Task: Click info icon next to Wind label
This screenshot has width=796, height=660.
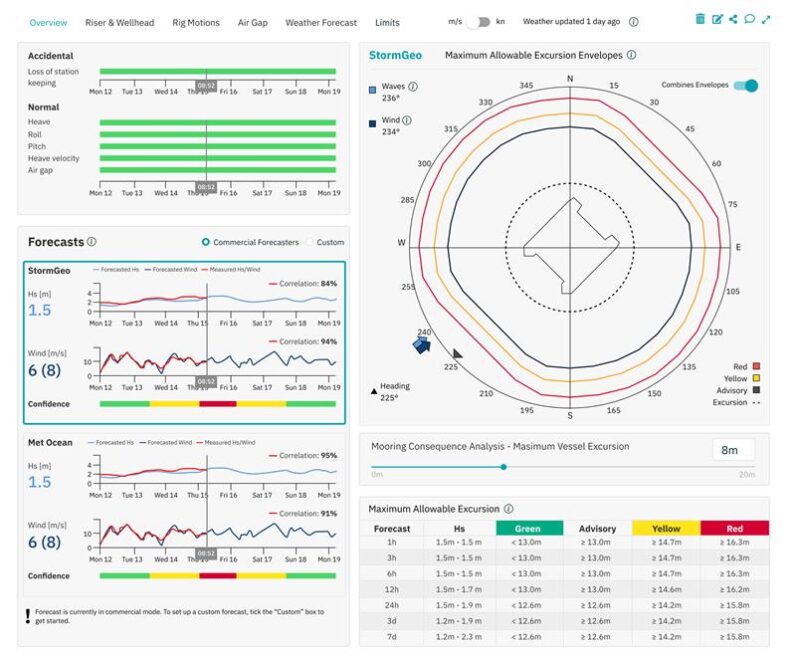Action: pos(407,120)
